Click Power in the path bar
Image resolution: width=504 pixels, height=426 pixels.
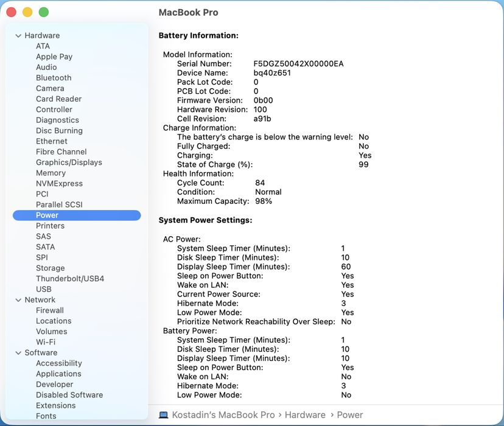(350, 415)
